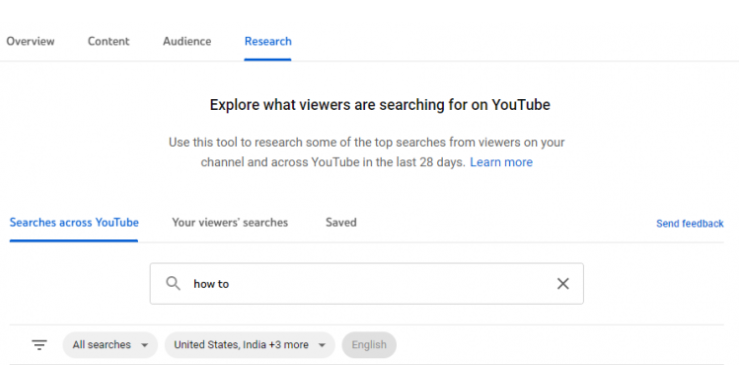Open the filter lines icon

point(39,345)
